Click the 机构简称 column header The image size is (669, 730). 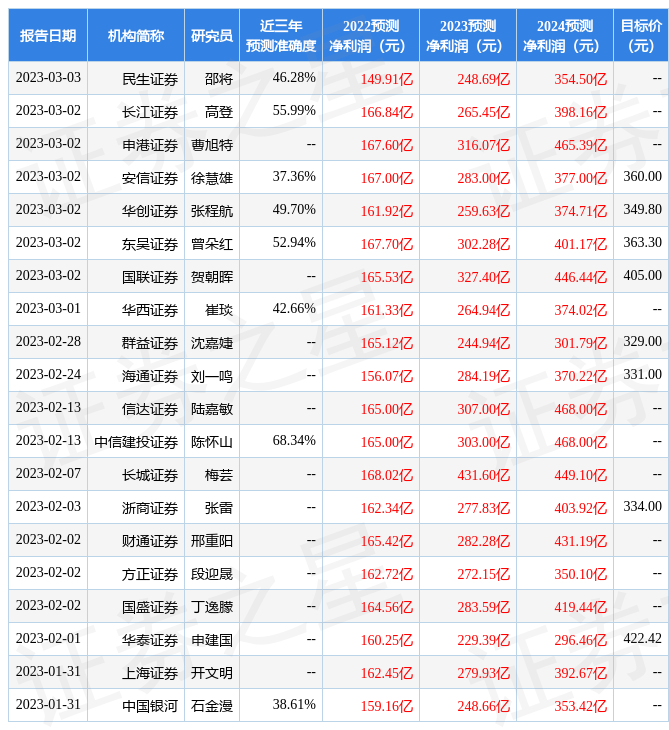136,35
